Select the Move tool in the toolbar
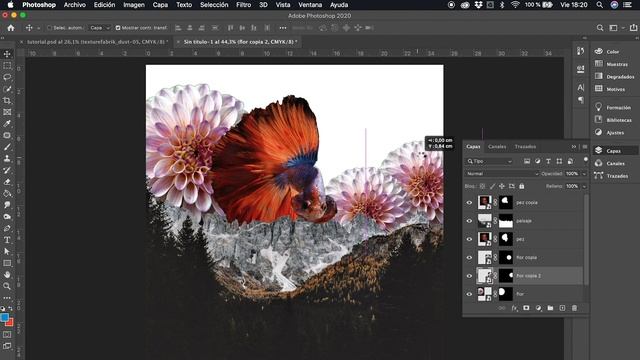 [7, 54]
